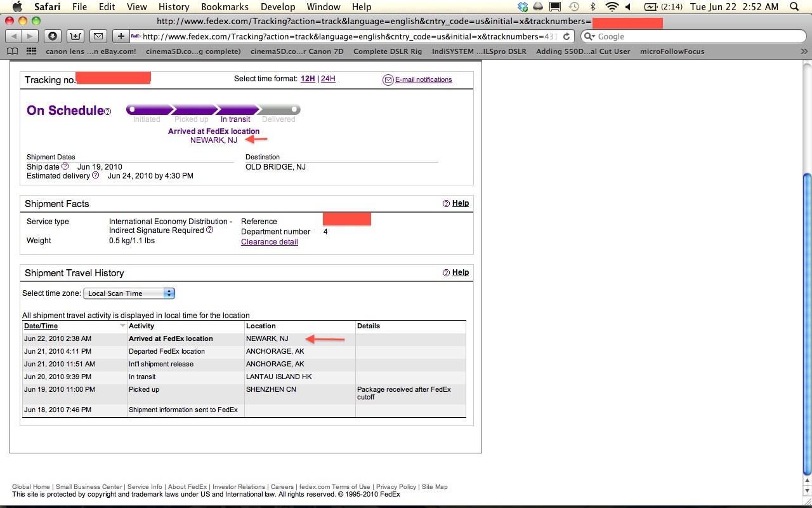The height and width of the screenshot is (508, 812).
Task: Click the Site Map footer link
Action: [435, 487]
